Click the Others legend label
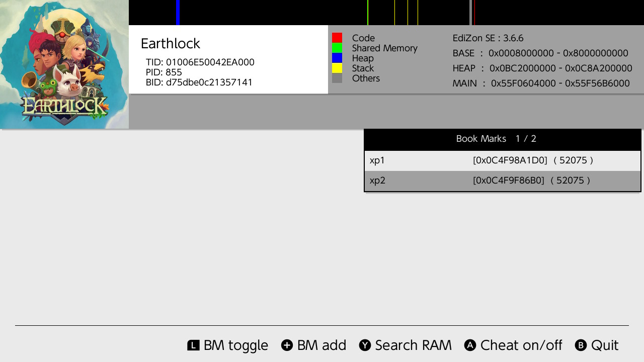The image size is (644, 362). (366, 78)
